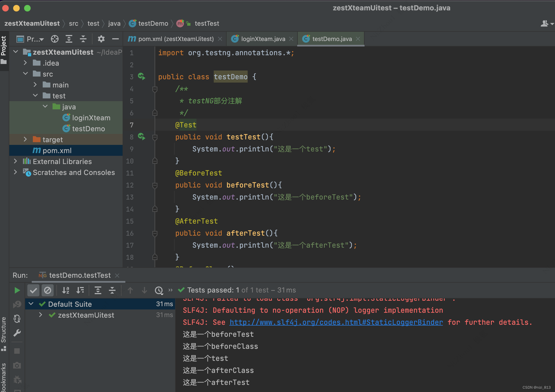Switch to pom.xml editor tab
The image size is (555, 392).
click(x=176, y=39)
